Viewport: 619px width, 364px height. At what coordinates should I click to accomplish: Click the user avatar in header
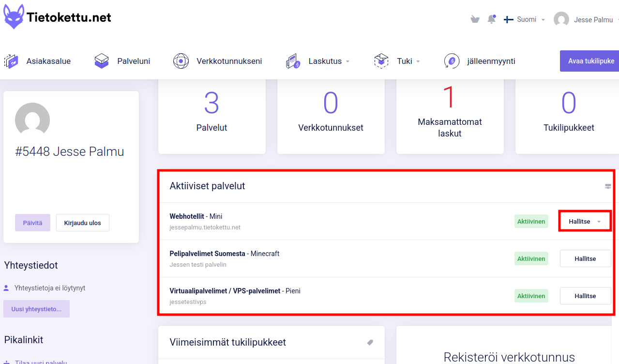(561, 20)
